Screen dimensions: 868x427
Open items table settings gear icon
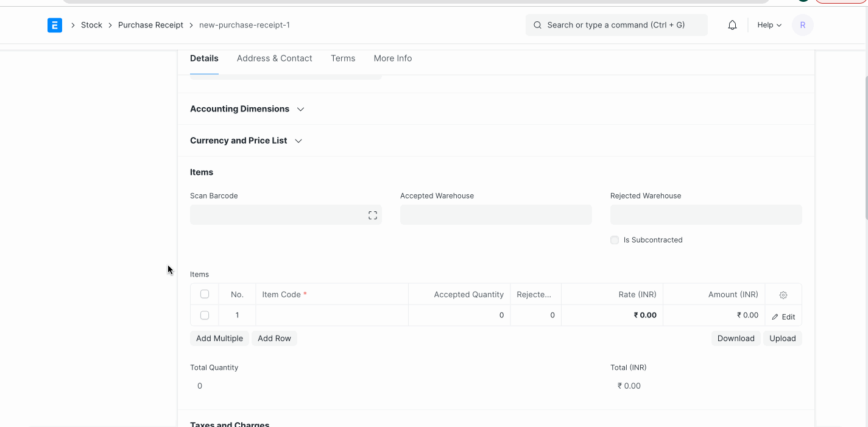783,295
